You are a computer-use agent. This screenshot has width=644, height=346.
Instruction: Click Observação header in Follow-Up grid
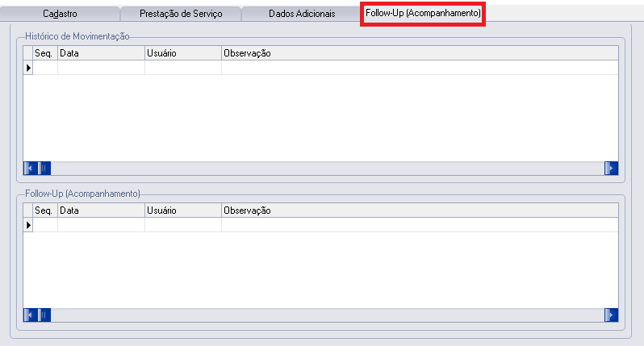click(x=420, y=211)
